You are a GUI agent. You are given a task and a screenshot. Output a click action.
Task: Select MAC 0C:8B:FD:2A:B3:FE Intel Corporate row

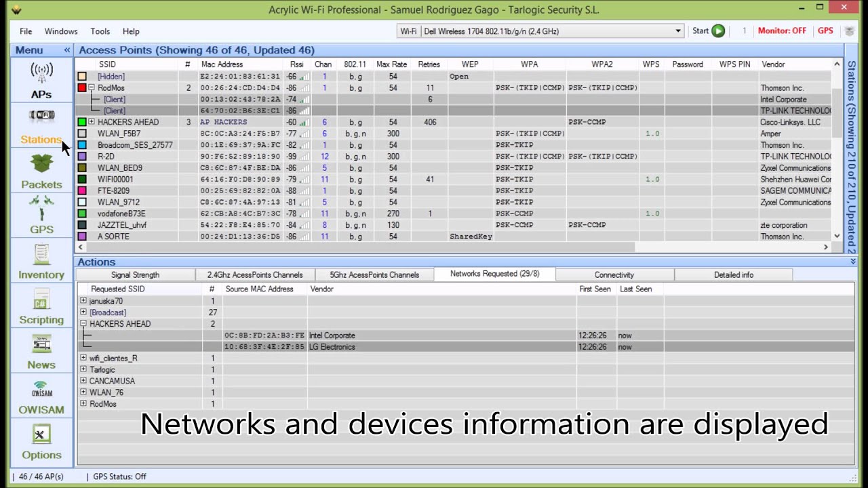(465, 335)
